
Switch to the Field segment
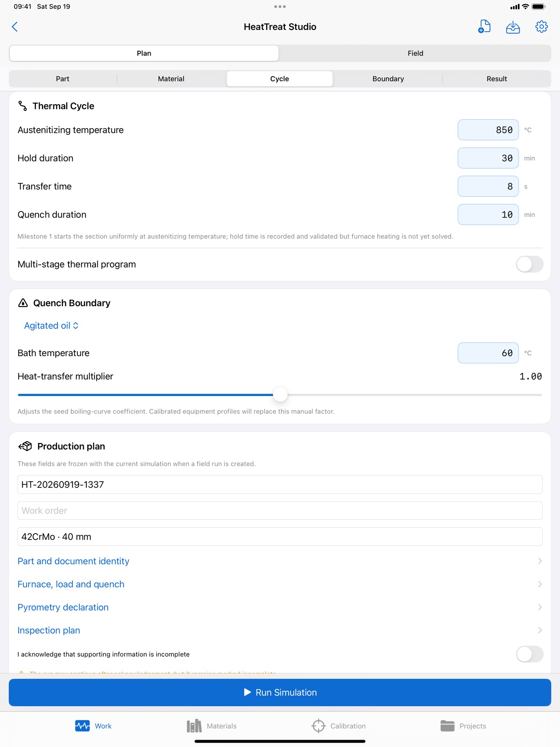415,53
